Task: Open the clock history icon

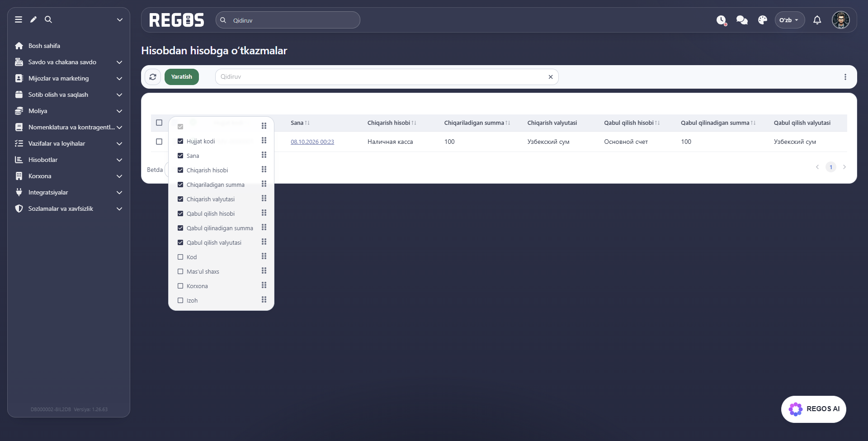Action: pyautogui.click(x=721, y=20)
